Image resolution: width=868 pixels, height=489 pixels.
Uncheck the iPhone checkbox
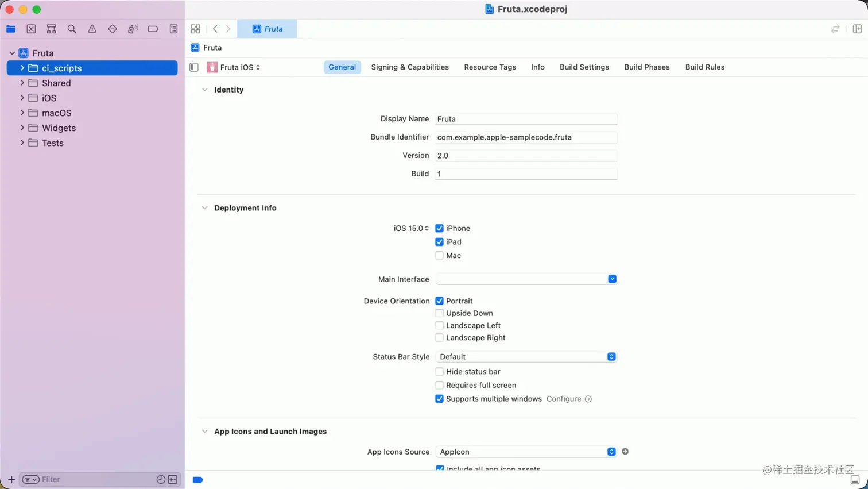pyautogui.click(x=439, y=228)
